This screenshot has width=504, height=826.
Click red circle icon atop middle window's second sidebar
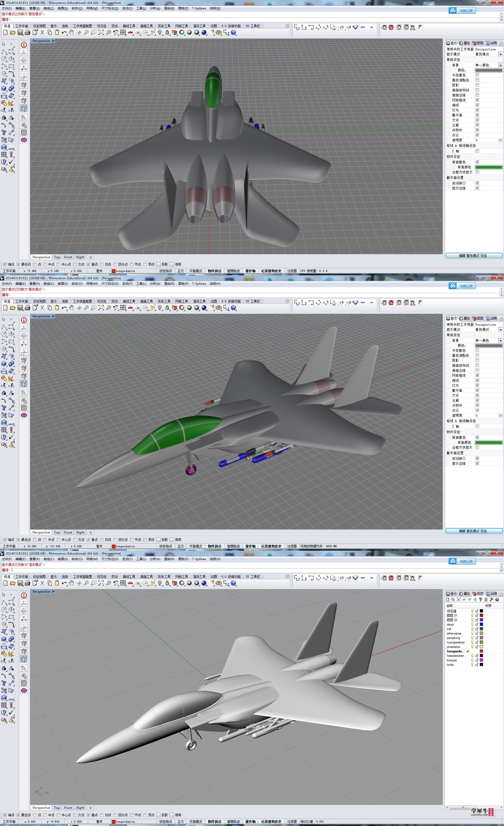coord(24,320)
